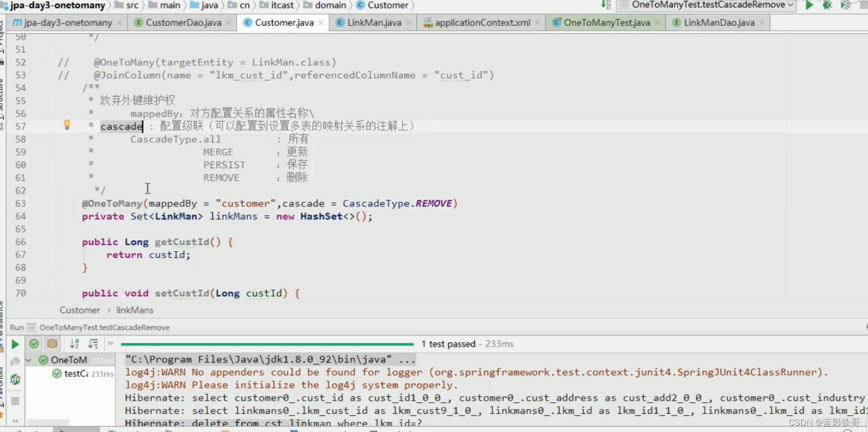The image size is (868, 432).
Task: Fold the Javadoc comment at line 54
Action: pyautogui.click(x=53, y=88)
